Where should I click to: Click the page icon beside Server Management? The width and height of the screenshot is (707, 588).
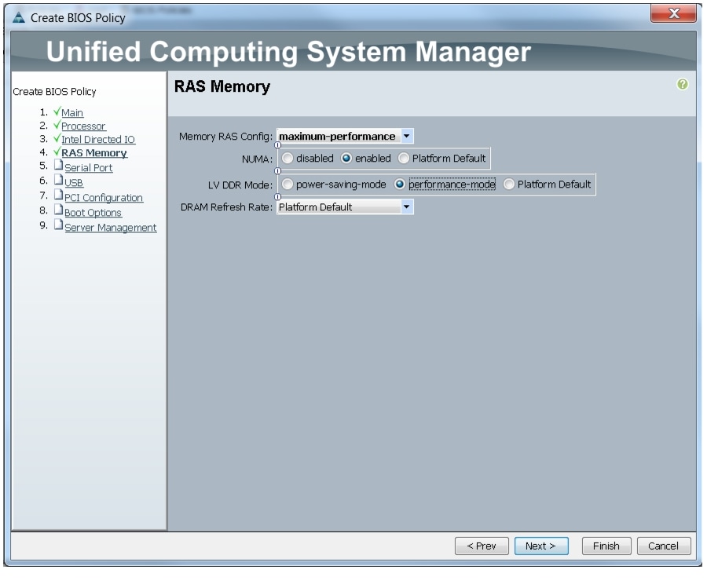pos(58,225)
